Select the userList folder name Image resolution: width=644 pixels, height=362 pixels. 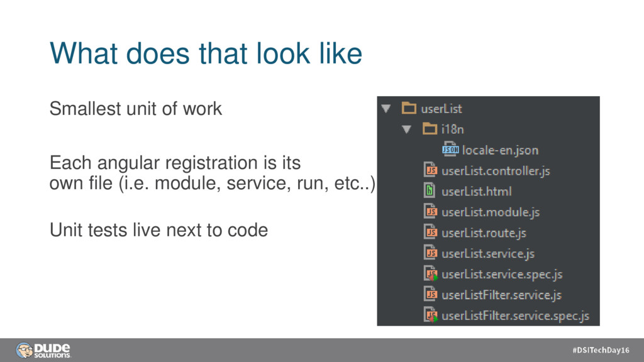click(441, 109)
